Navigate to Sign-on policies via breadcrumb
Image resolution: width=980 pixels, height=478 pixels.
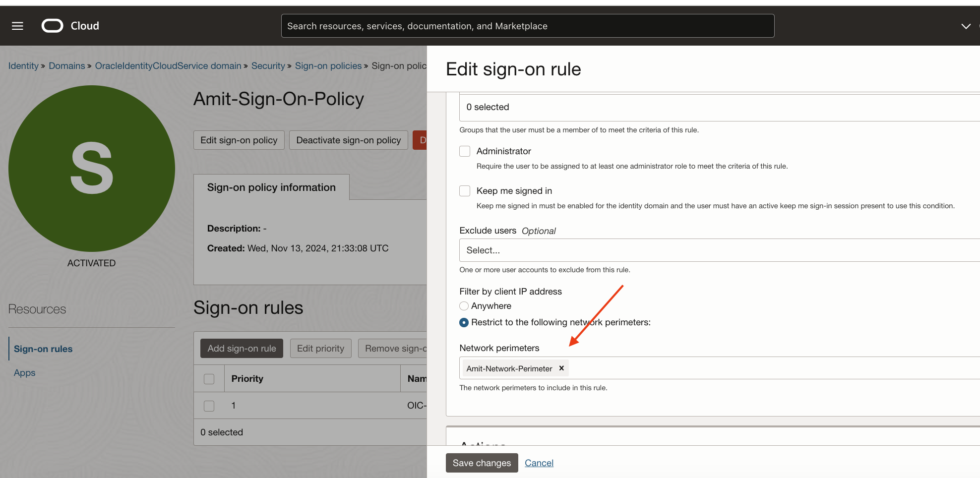pos(328,65)
